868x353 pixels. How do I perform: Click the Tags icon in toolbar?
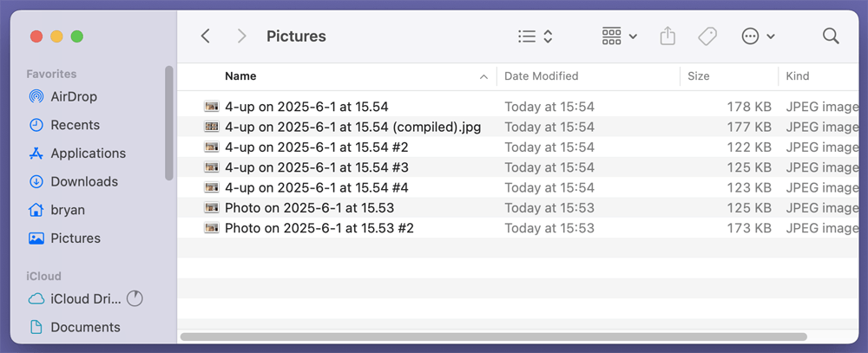(x=707, y=36)
